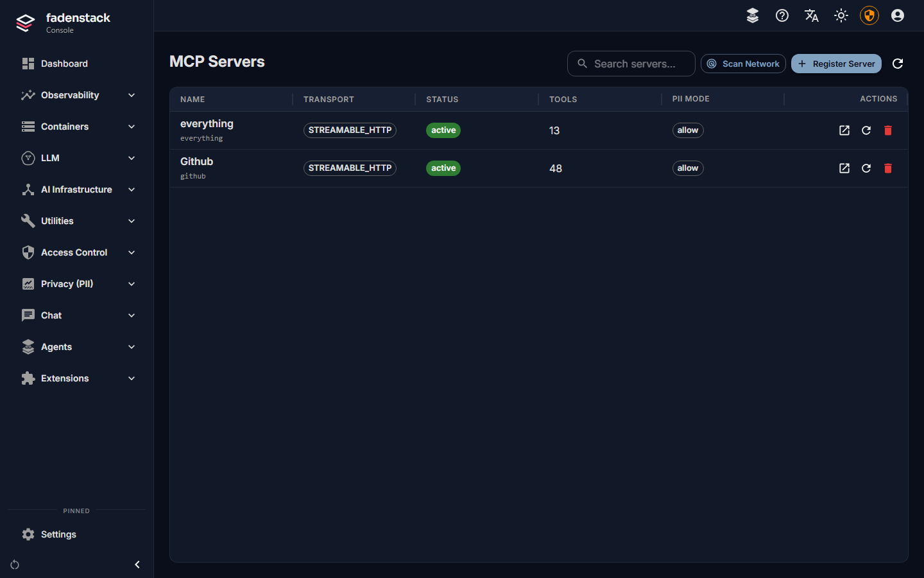Click the Settings gear icon

pyautogui.click(x=28, y=534)
